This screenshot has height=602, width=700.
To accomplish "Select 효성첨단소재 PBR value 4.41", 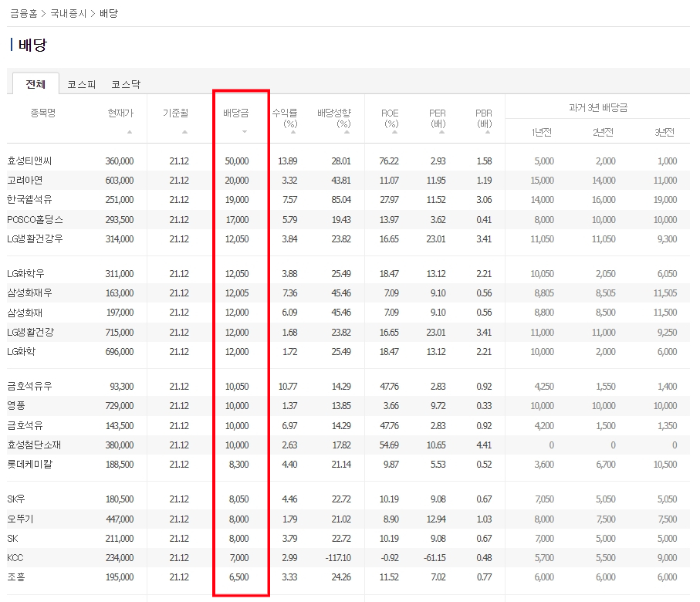I will 484,445.
